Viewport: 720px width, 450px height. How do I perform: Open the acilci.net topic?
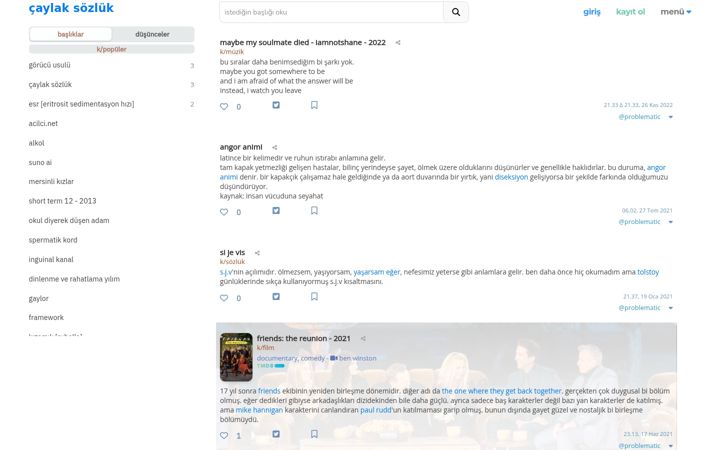pos(43,124)
